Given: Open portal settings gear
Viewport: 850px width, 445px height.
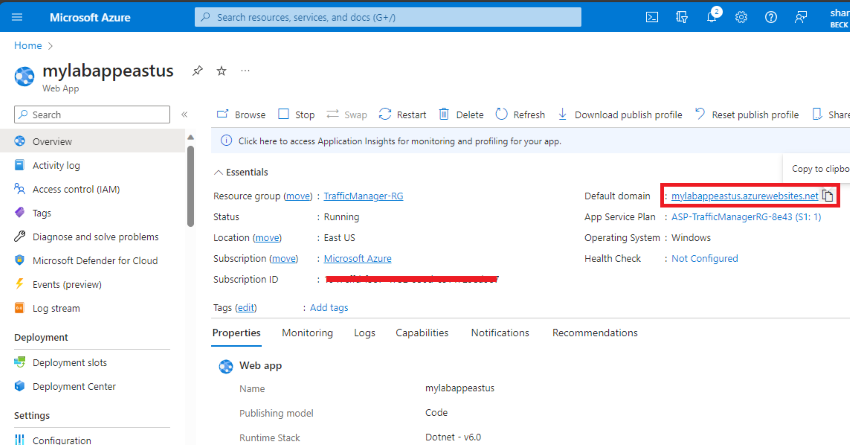Looking at the screenshot, I should click(741, 17).
